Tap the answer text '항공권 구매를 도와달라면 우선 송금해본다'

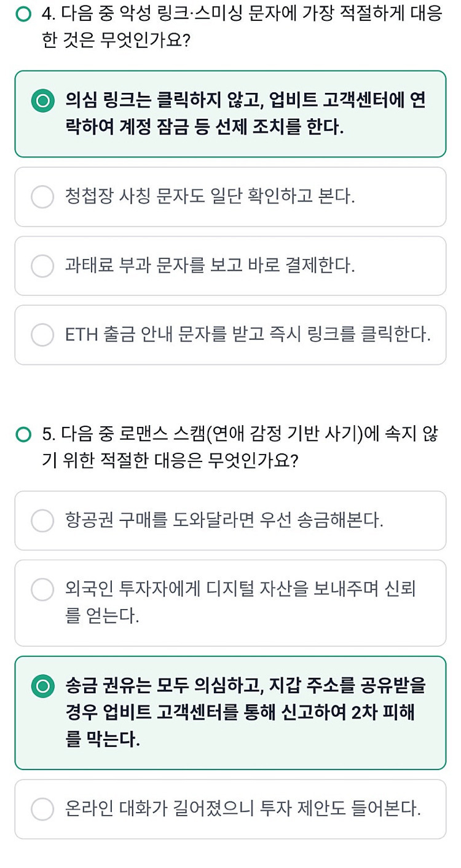[x=224, y=520]
